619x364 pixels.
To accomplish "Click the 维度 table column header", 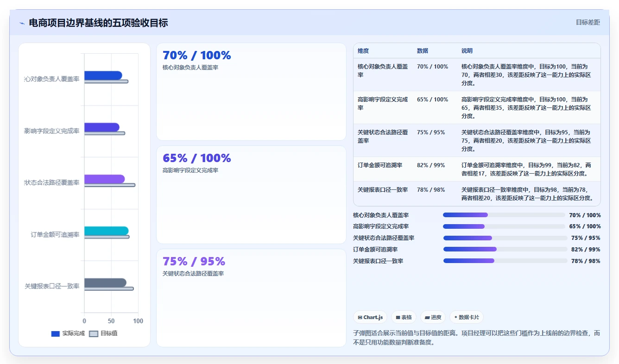I will point(363,51).
